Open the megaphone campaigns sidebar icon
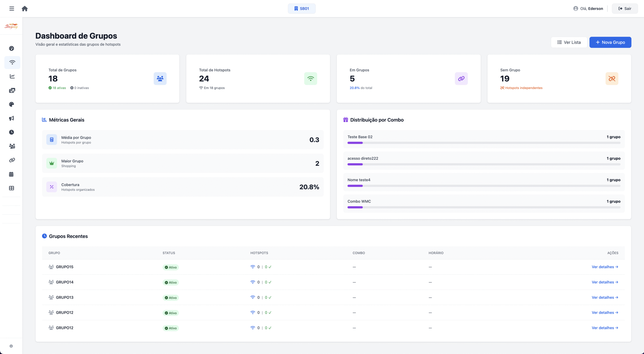This screenshot has height=354, width=644. [x=12, y=118]
